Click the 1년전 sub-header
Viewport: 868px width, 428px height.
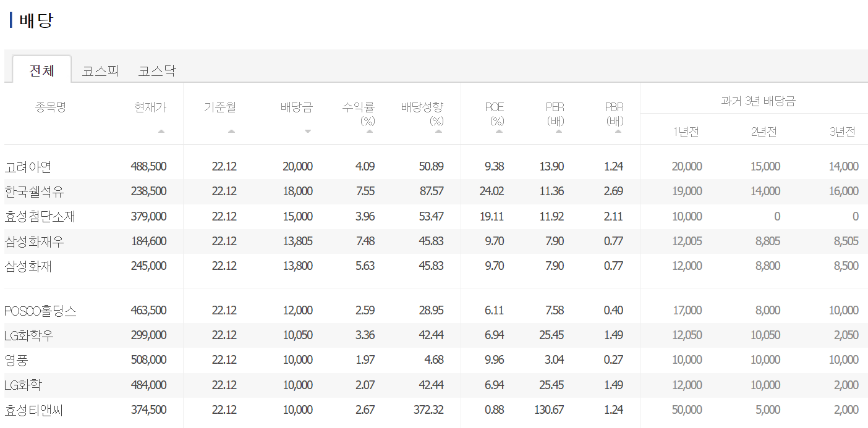pos(686,132)
